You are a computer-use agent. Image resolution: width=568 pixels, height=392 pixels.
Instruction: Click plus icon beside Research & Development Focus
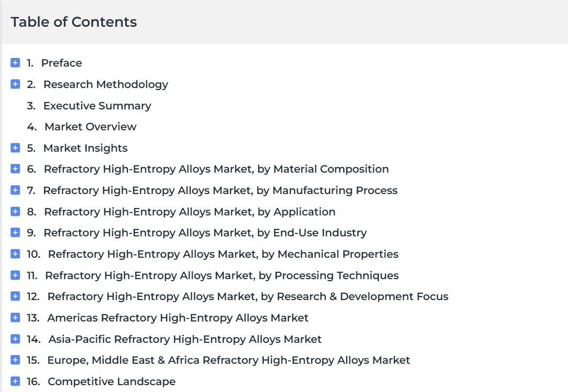[x=15, y=296]
